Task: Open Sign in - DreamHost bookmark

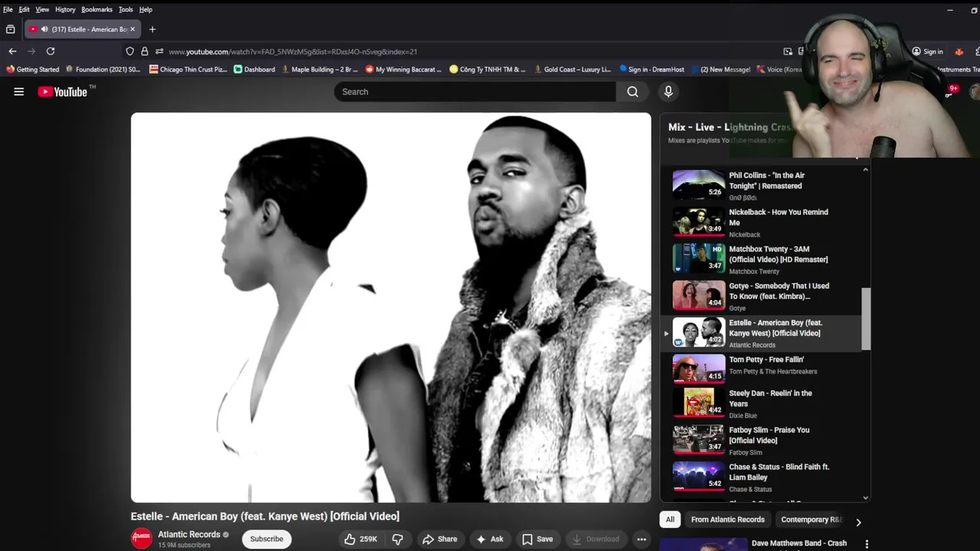Action: click(x=652, y=70)
